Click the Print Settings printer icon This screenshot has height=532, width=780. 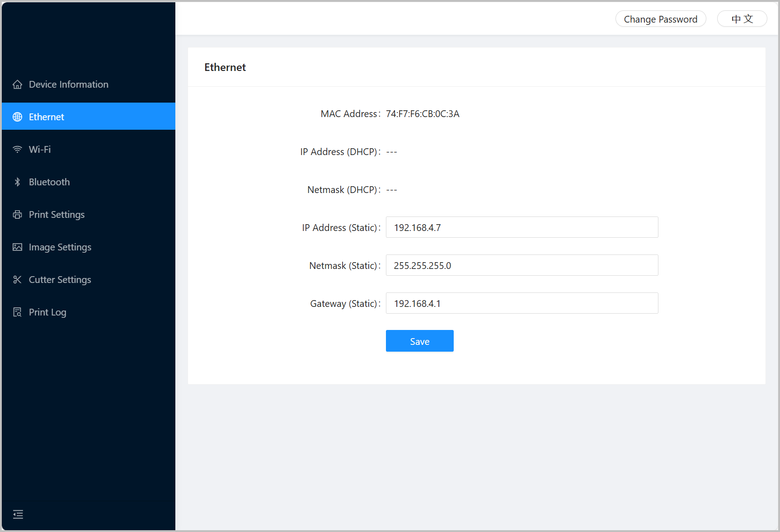point(17,215)
